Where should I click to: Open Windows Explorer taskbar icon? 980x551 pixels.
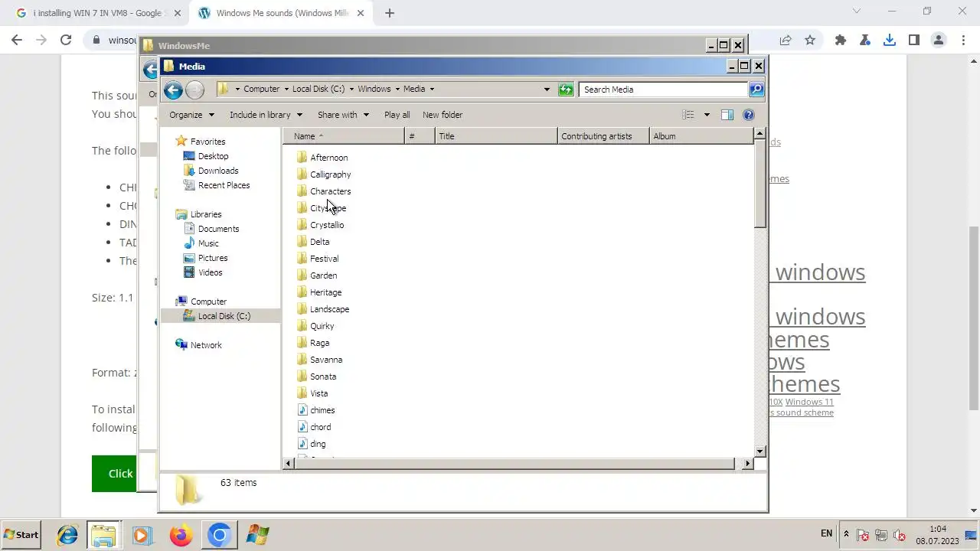tap(103, 535)
